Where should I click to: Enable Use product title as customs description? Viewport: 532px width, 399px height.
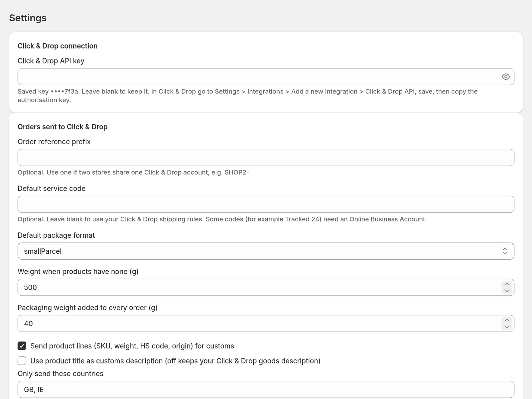[x=22, y=361]
